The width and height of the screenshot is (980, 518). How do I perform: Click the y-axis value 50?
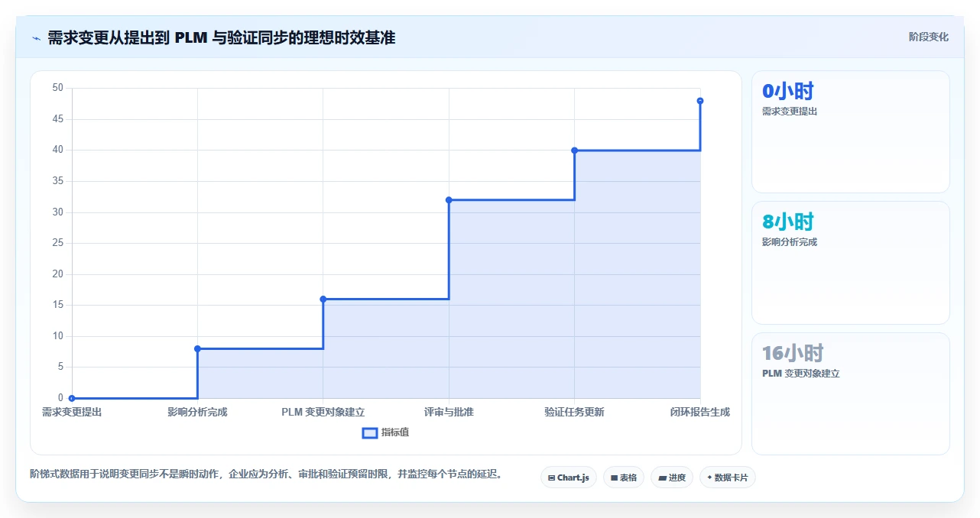click(x=58, y=88)
